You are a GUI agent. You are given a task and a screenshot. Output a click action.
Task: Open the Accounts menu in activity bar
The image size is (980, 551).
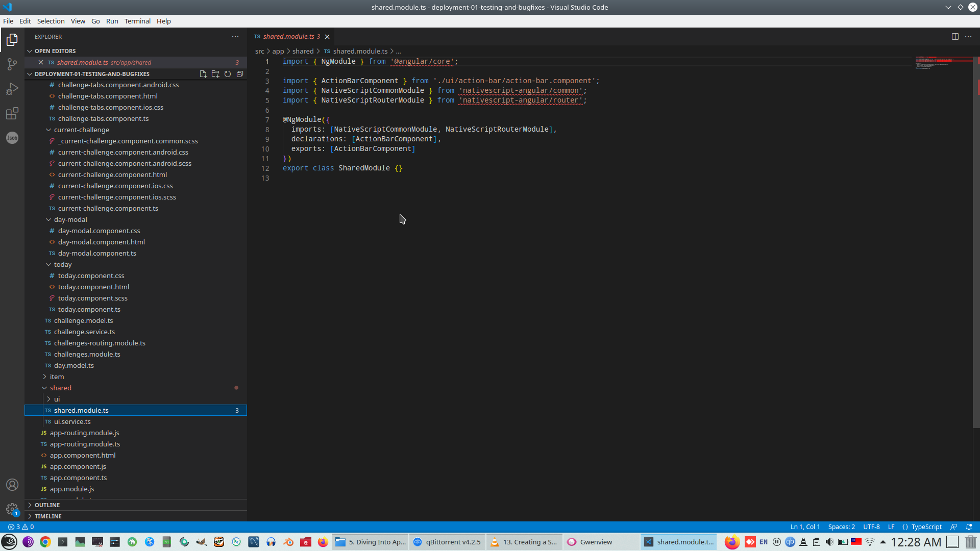pos(12,485)
